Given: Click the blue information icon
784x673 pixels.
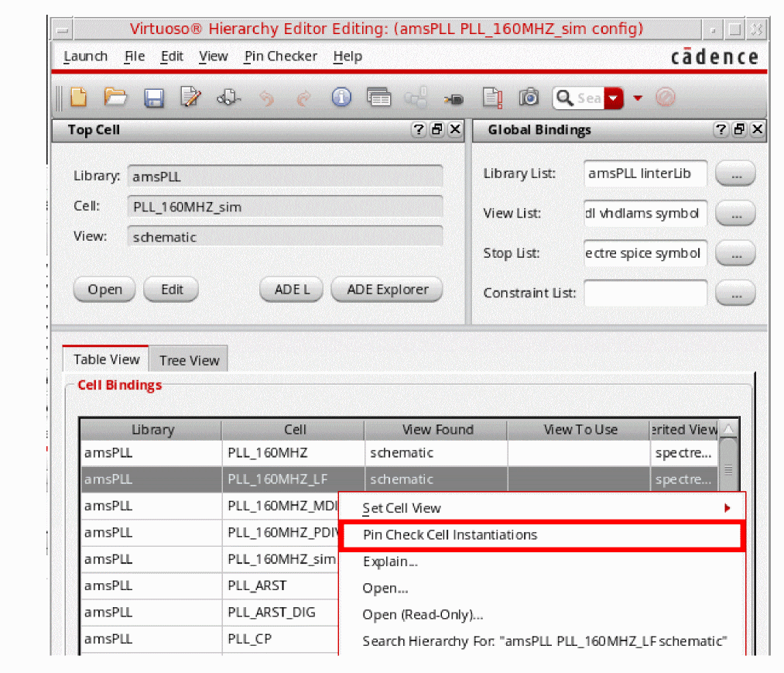Looking at the screenshot, I should click(x=341, y=98).
